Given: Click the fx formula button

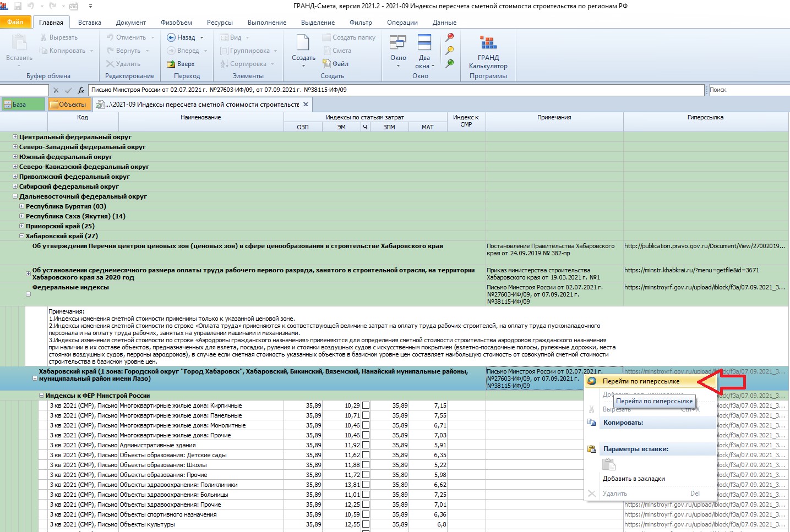Looking at the screenshot, I should (81, 90).
